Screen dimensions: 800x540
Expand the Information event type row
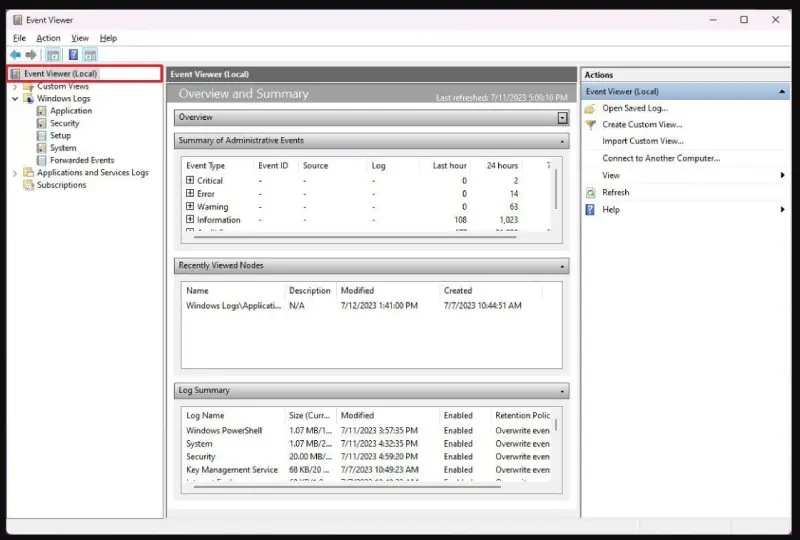coord(190,219)
